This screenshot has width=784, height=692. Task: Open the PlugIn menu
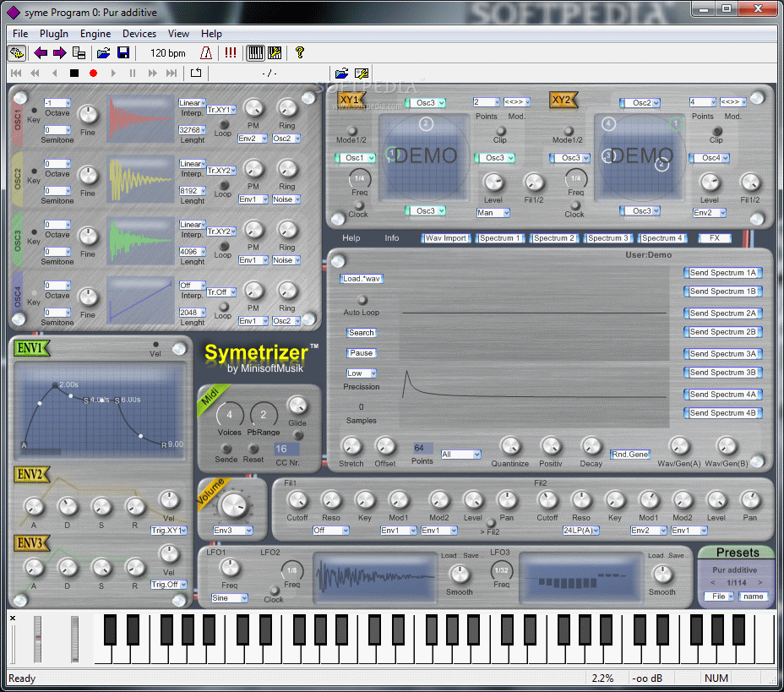coord(54,34)
